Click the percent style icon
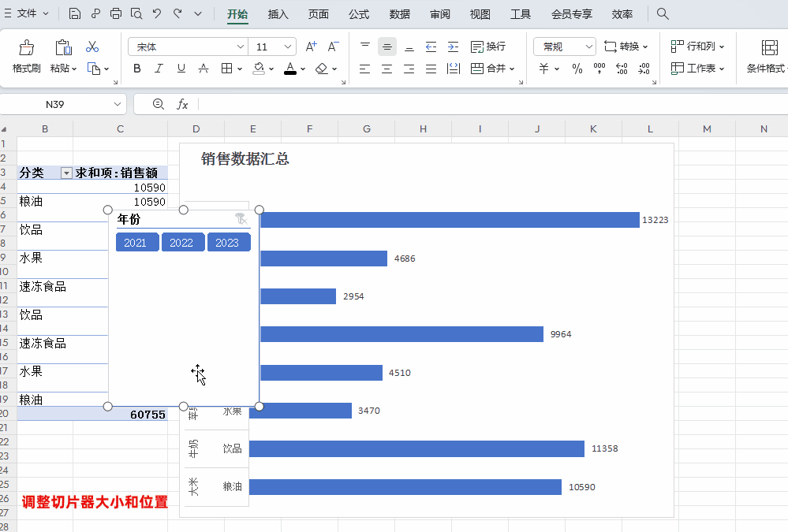Image resolution: width=788 pixels, height=532 pixels. (577, 69)
